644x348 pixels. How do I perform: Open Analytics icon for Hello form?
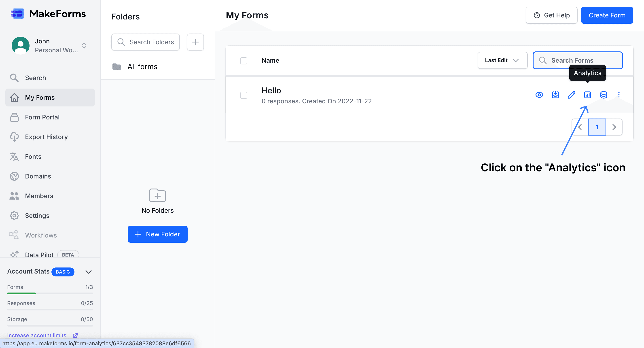click(x=587, y=95)
